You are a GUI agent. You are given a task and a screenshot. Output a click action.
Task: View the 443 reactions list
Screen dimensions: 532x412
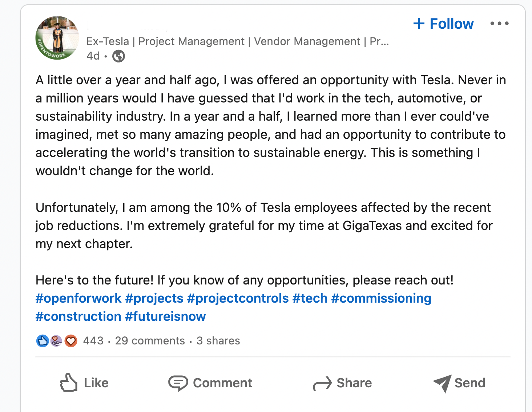pos(93,341)
